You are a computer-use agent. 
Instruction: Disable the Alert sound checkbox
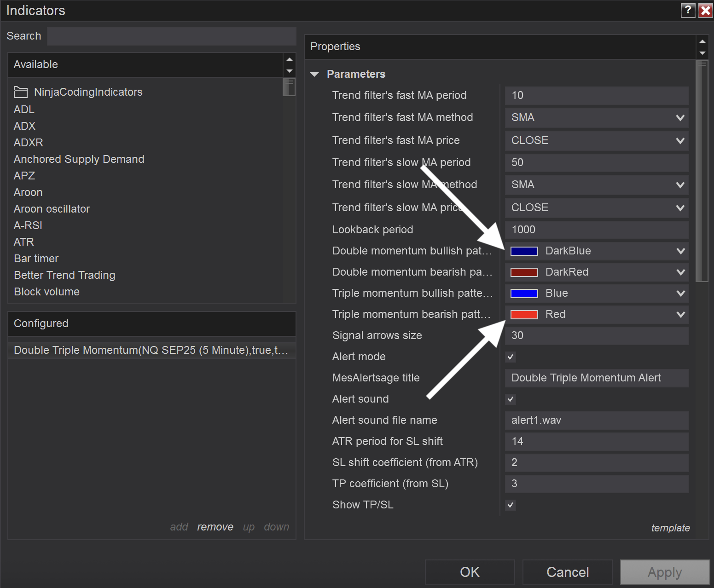(511, 399)
